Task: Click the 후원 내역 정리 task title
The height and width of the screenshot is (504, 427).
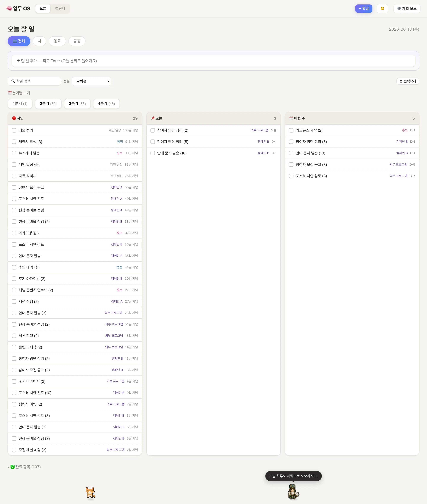Action: pyautogui.click(x=30, y=267)
